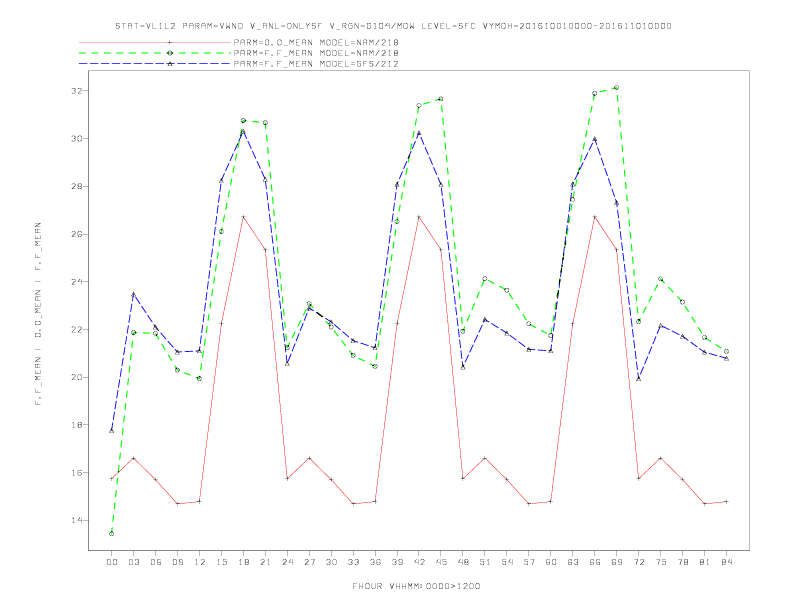Click the red plus data point at hour 18
Viewport: 792px width, 612px height.
pyautogui.click(x=243, y=217)
